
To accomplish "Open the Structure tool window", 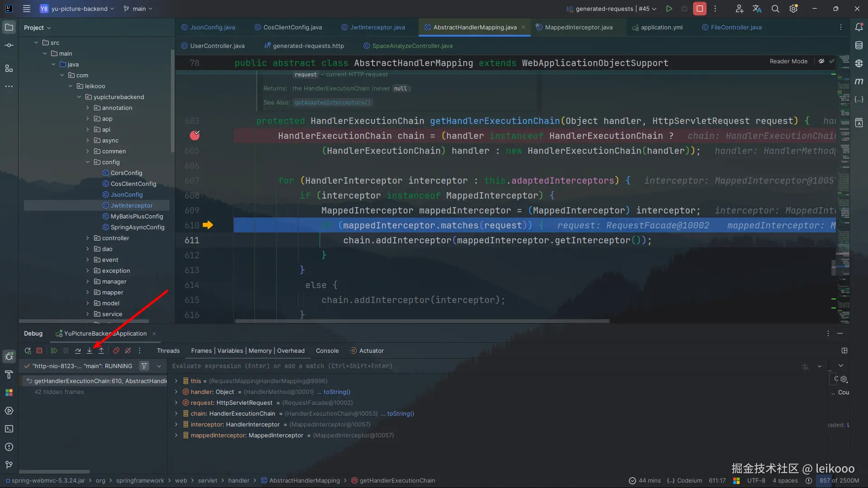I will [x=9, y=68].
